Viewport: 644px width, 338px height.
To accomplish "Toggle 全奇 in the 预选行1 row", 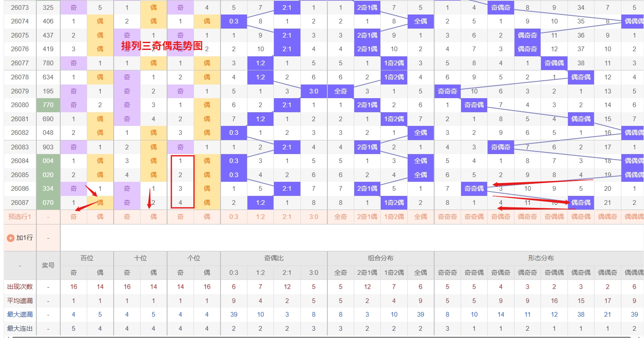I will [x=341, y=217].
